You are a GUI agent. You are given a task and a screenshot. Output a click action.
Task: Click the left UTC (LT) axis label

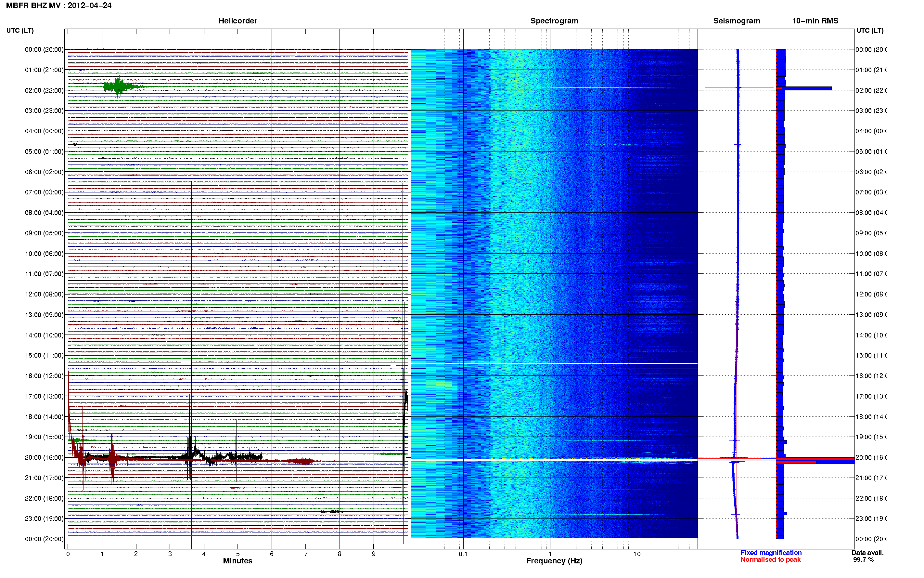(x=20, y=31)
